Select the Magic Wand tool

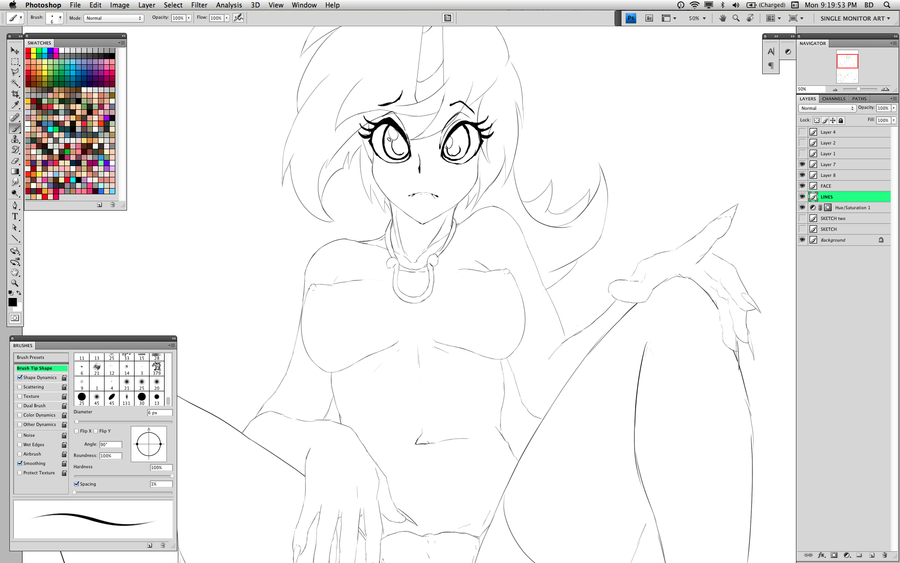coord(15,83)
